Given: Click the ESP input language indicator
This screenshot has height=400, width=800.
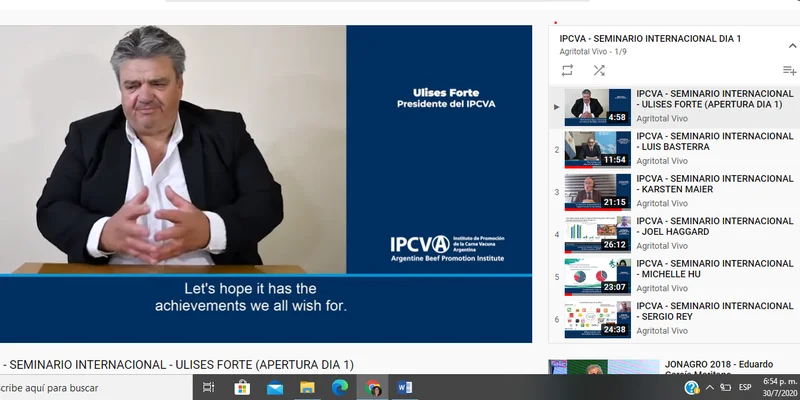Looking at the screenshot, I should pyautogui.click(x=745, y=388).
